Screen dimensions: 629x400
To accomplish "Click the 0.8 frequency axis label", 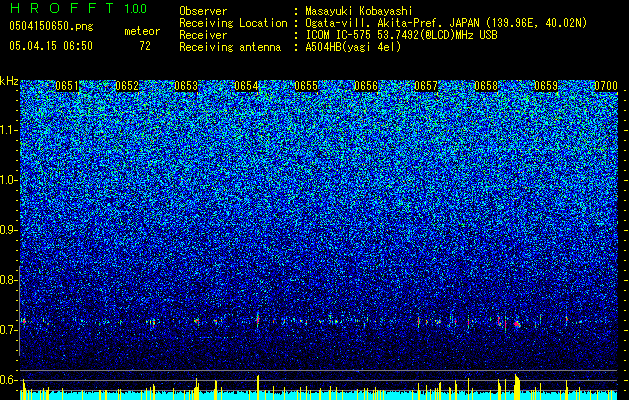I will click(x=9, y=280).
